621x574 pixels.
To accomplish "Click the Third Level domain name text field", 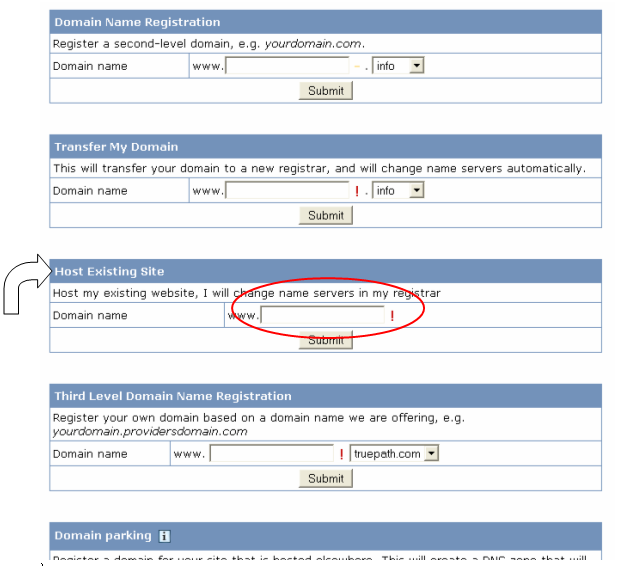I will click(271, 454).
